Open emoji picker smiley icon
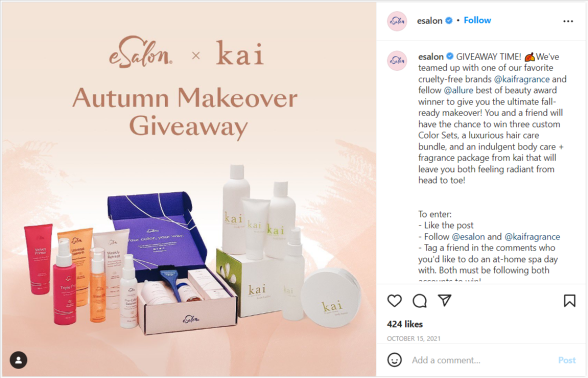This screenshot has height=378, width=588. tap(394, 360)
